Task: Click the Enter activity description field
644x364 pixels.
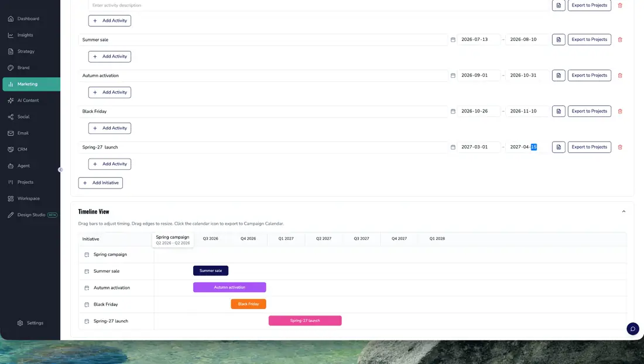Action: coord(318,5)
